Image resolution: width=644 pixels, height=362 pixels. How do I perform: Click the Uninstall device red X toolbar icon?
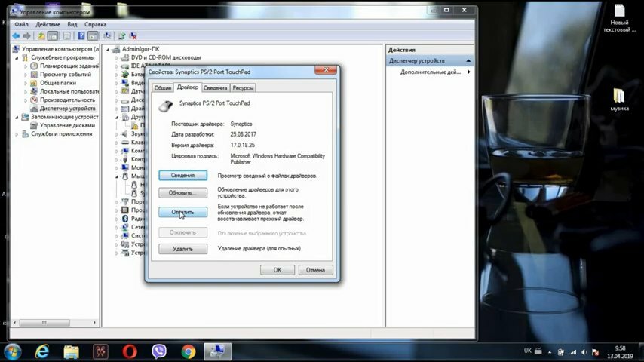pyautogui.click(x=133, y=36)
